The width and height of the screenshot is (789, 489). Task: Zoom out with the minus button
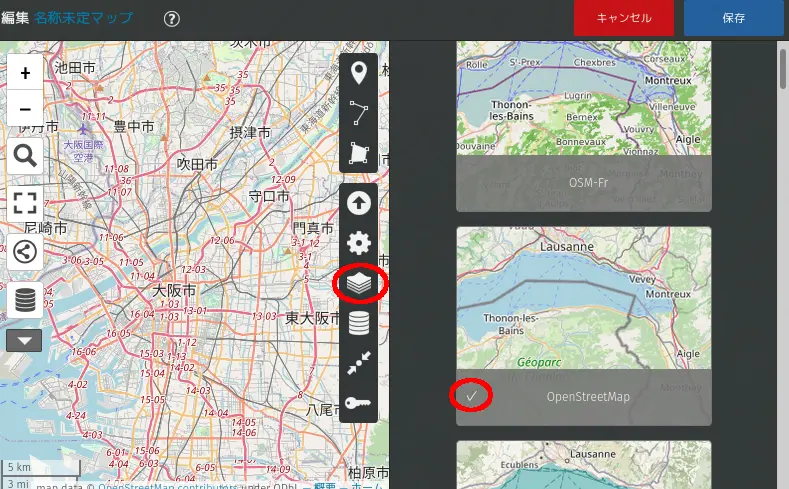coord(25,109)
